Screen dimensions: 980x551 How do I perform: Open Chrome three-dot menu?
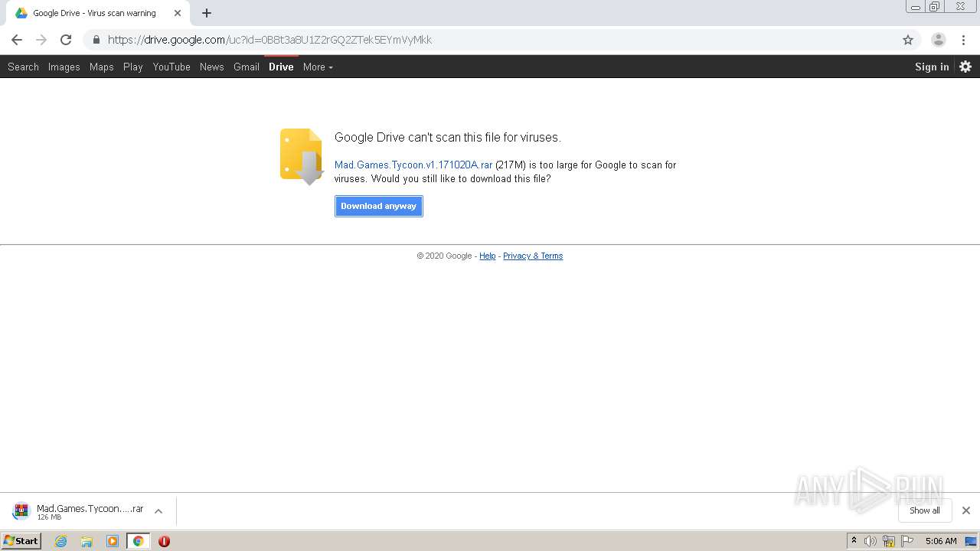[x=964, y=40]
